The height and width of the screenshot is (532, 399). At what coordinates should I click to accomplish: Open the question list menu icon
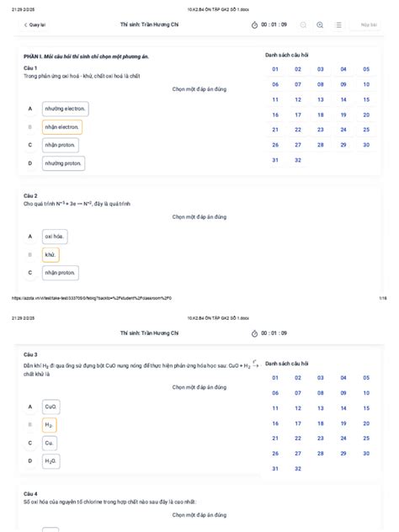click(x=338, y=24)
